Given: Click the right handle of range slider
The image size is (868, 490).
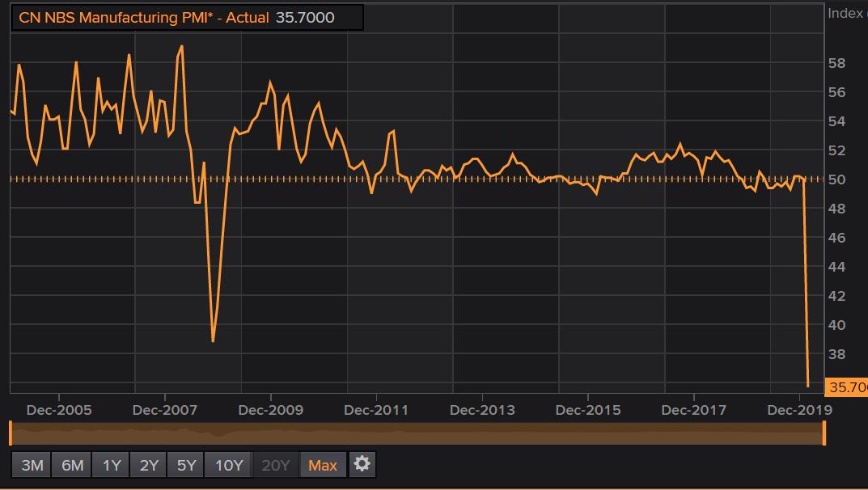Looking at the screenshot, I should pos(824,433).
